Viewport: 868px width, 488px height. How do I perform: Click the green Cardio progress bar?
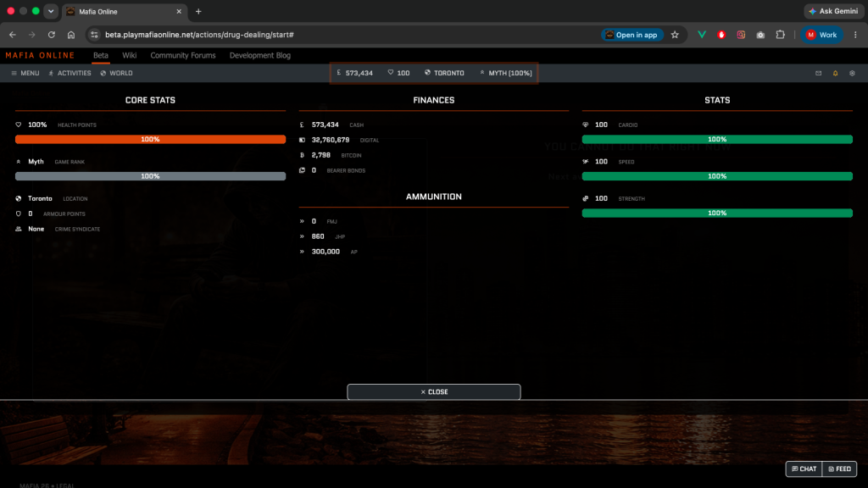point(717,140)
